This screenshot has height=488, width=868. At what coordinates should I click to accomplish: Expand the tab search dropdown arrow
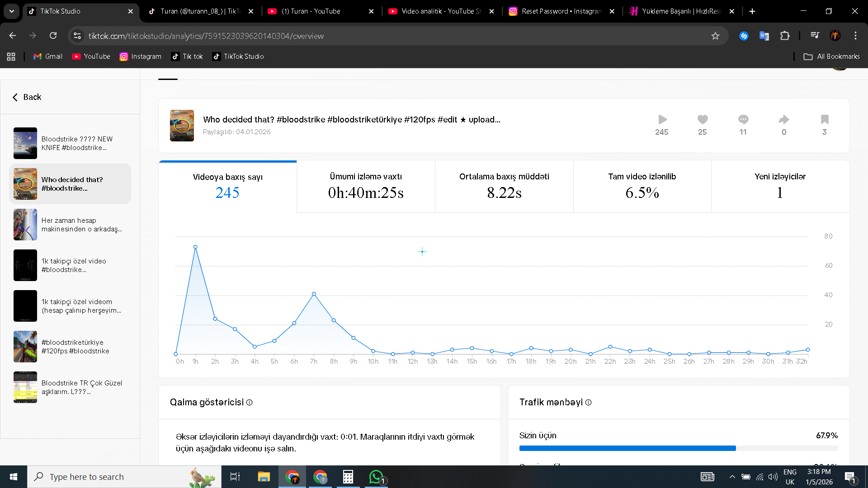12,11
